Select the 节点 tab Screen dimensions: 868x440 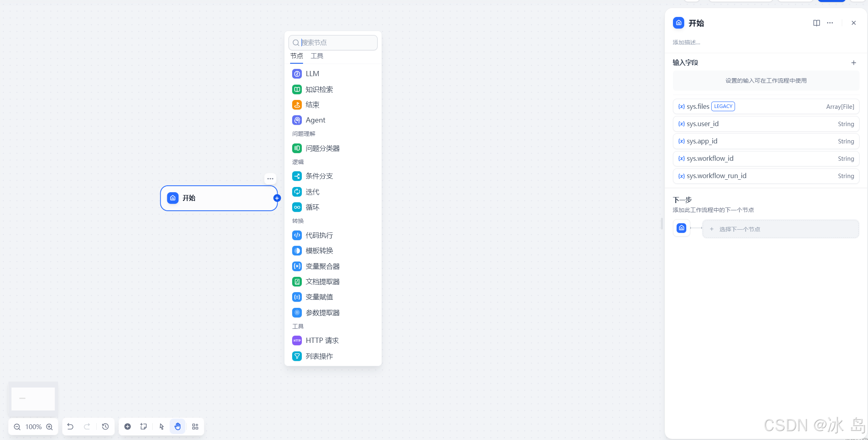tap(297, 56)
